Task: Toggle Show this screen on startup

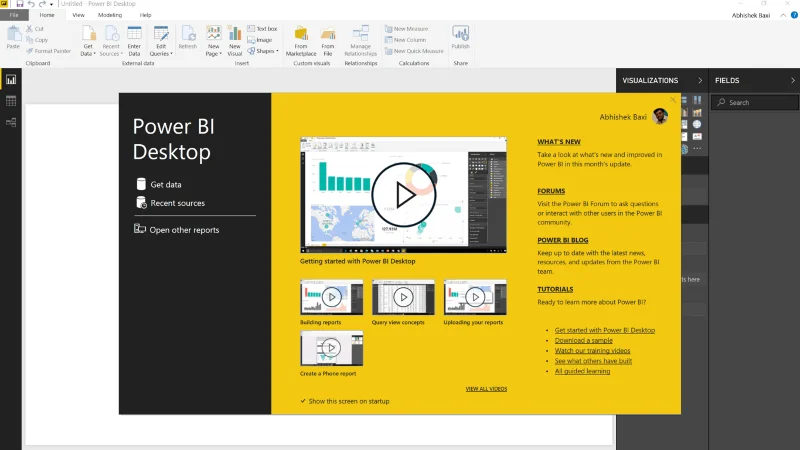Action: pyautogui.click(x=303, y=401)
